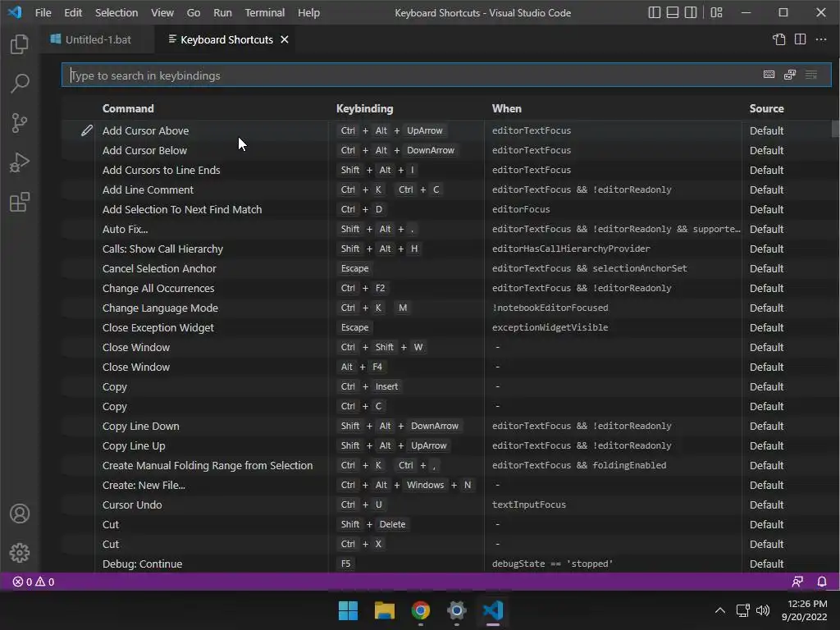Viewport: 840px width, 630px height.
Task: Toggle Secondary Side Bar layout icon
Action: click(691, 12)
